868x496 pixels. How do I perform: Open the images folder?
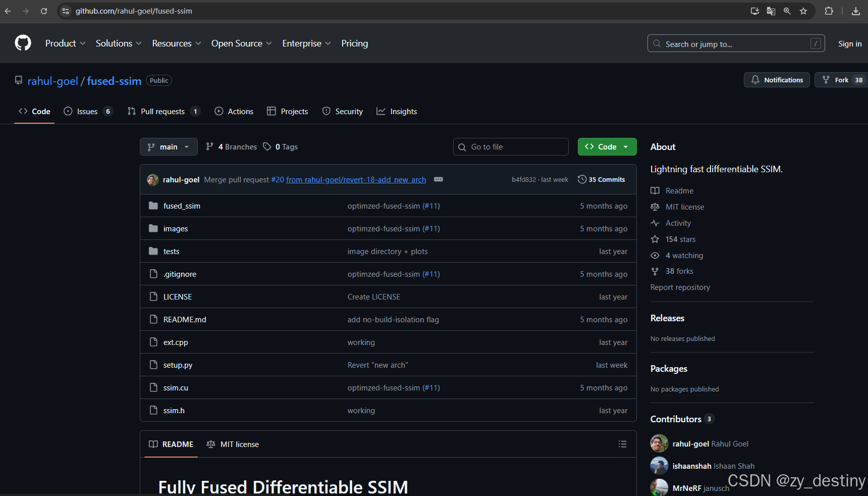[x=176, y=228]
